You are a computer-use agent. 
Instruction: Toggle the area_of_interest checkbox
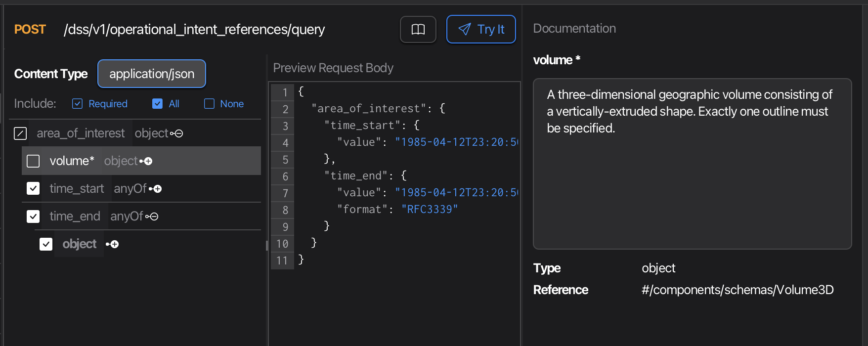coord(20,133)
